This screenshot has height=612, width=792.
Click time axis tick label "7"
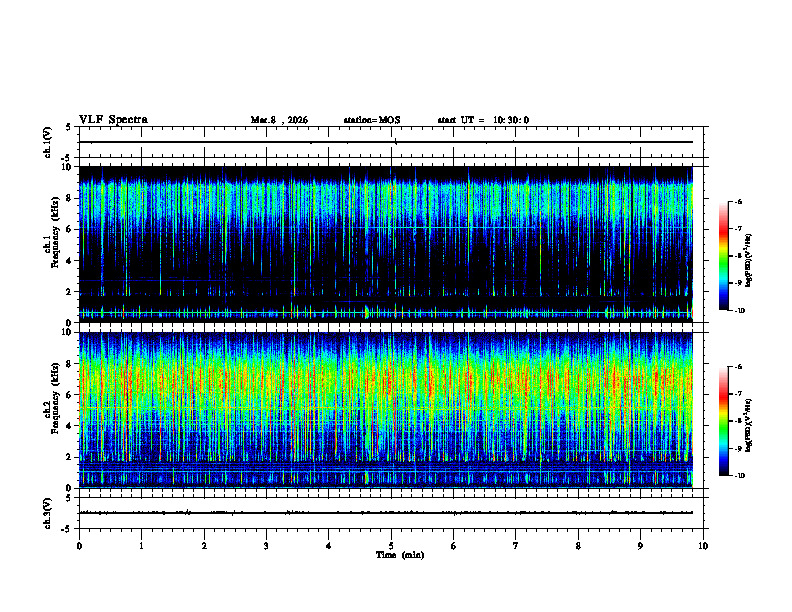click(516, 546)
